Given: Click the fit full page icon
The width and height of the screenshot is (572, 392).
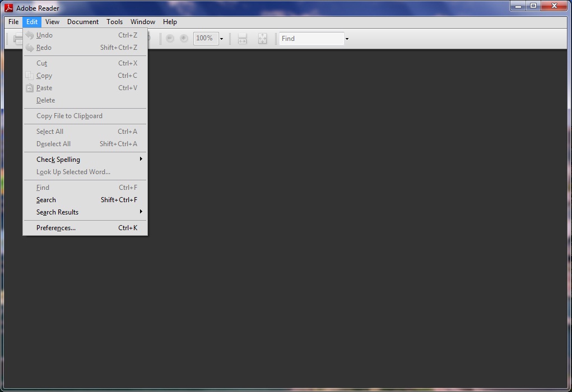Looking at the screenshot, I should (262, 38).
